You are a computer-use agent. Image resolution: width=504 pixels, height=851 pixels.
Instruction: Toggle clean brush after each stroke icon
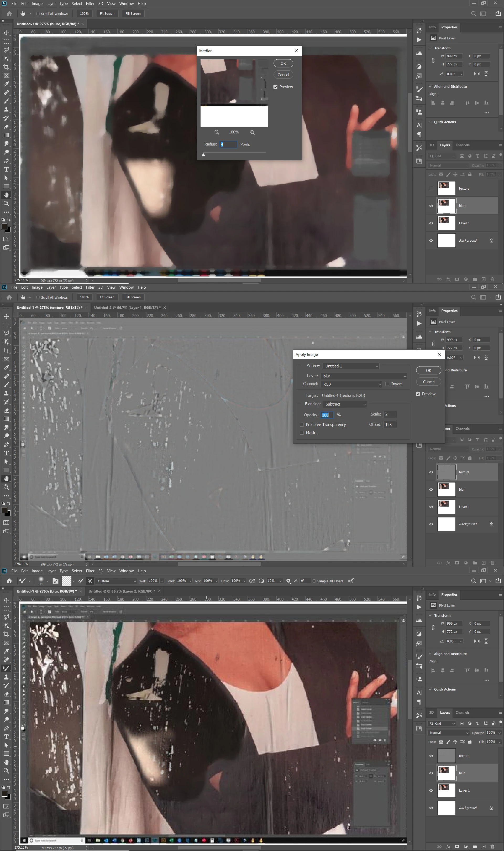pyautogui.click(x=90, y=581)
